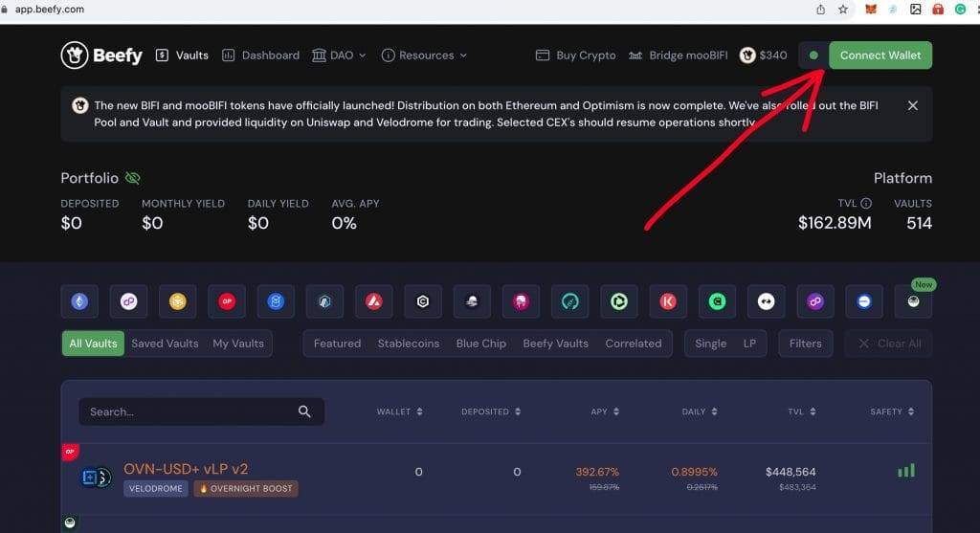Image resolution: width=980 pixels, height=533 pixels.
Task: Open the Vaults nav tab
Action: coord(182,55)
